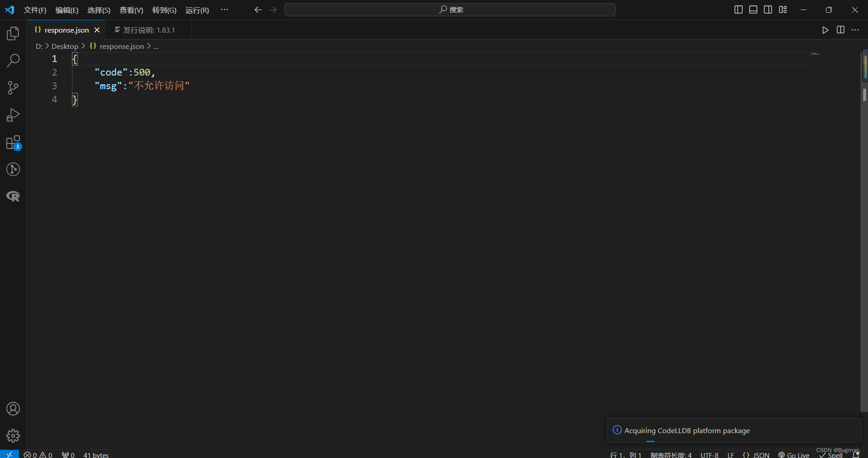Screen dimensions: 868x458
Task: Close the response.json tab
Action: point(97,30)
